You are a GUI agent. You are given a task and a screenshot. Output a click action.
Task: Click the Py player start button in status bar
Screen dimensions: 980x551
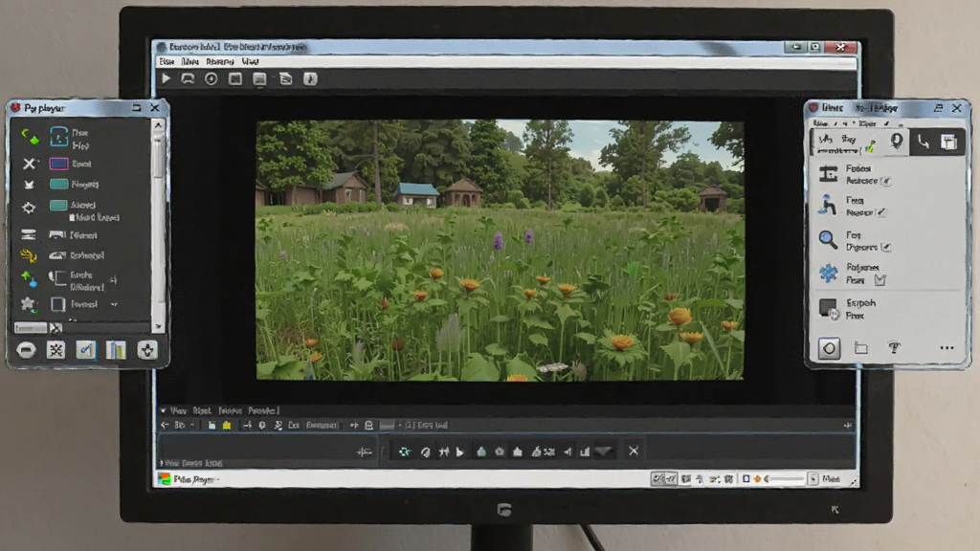pyautogui.click(x=188, y=479)
